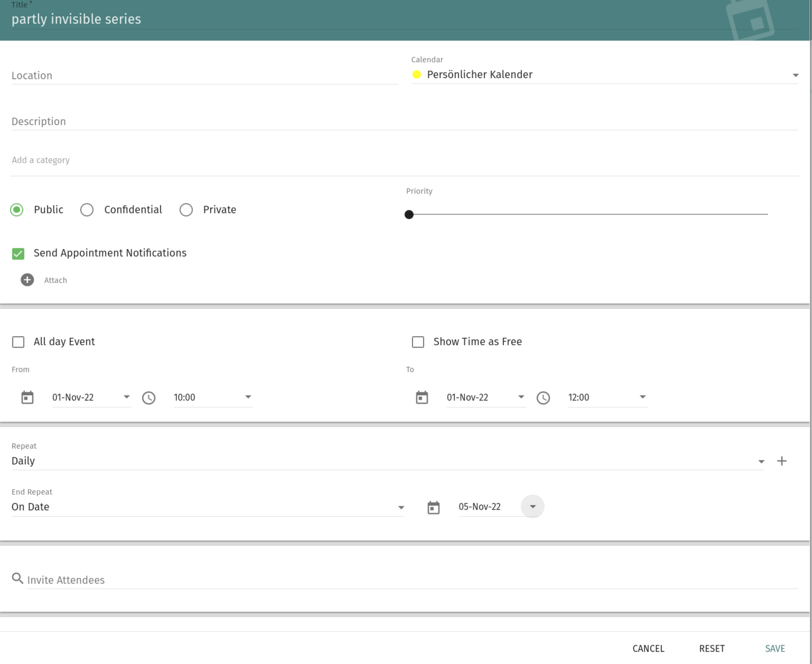This screenshot has width=812, height=664.
Task: Enable the All day Event checkbox
Action: coord(18,342)
